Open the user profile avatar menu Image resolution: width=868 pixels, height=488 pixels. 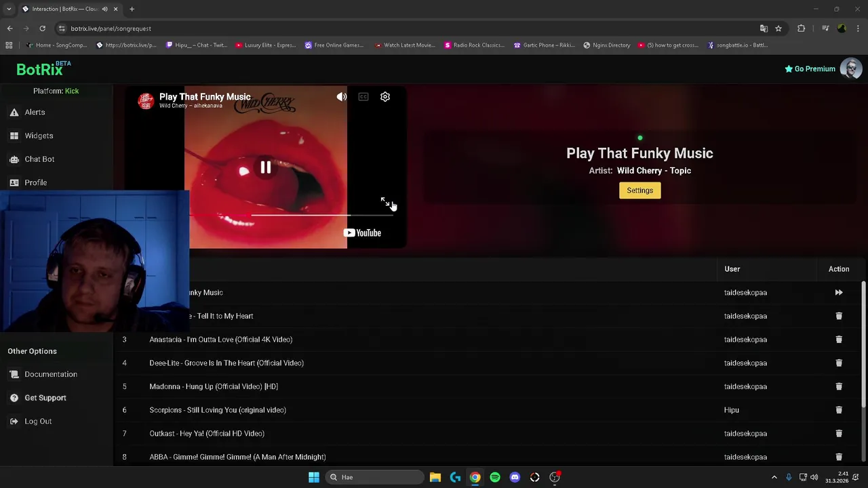pos(850,68)
